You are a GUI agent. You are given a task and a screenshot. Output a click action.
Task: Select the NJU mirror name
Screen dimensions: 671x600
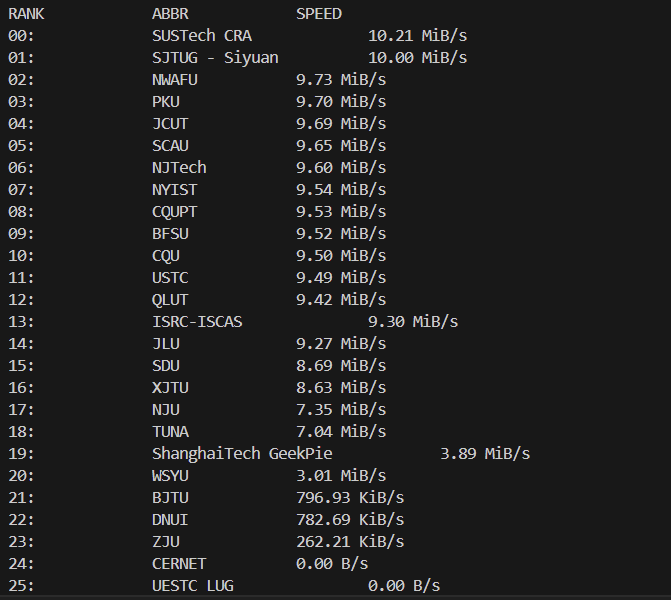click(x=166, y=410)
